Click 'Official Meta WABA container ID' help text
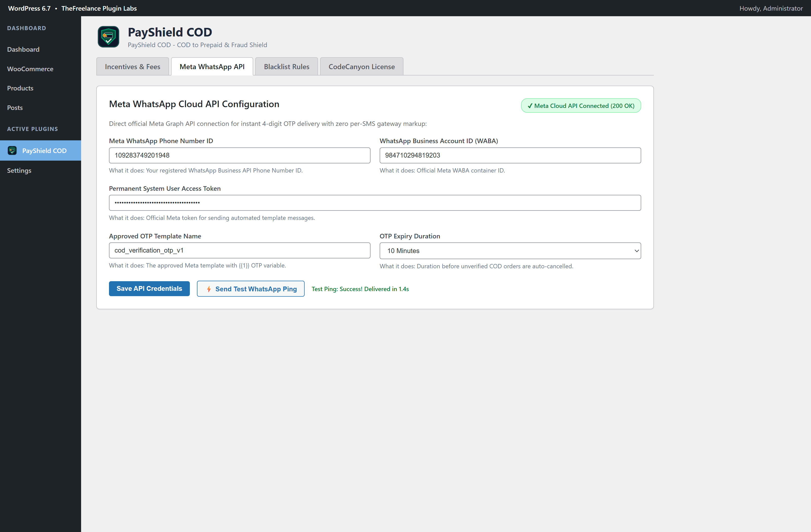 coord(460,170)
